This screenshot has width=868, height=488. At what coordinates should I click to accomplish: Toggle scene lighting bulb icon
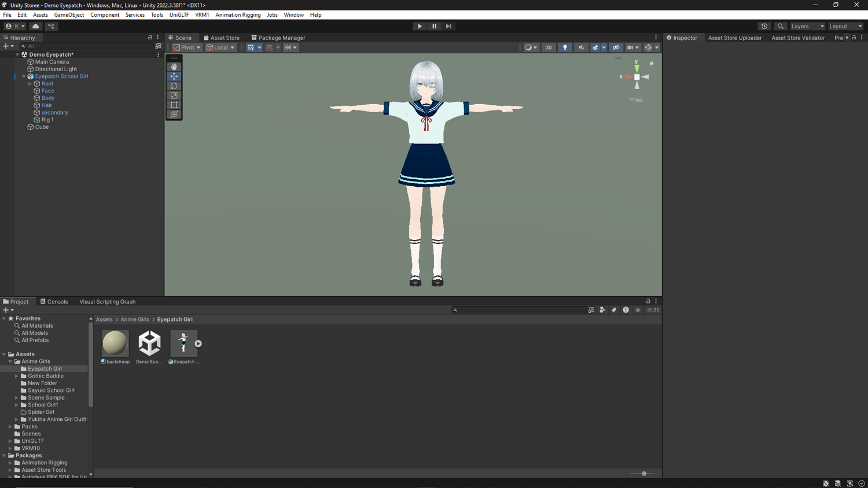point(565,47)
